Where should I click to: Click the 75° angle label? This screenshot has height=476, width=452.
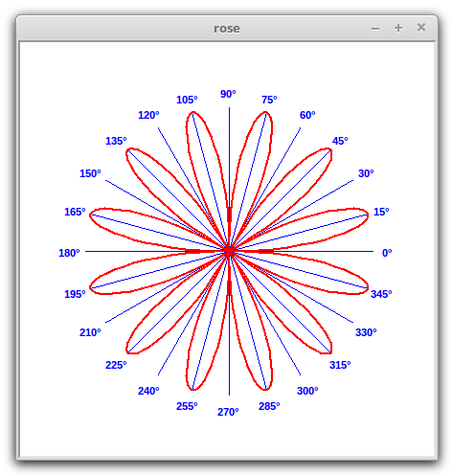coord(269,100)
